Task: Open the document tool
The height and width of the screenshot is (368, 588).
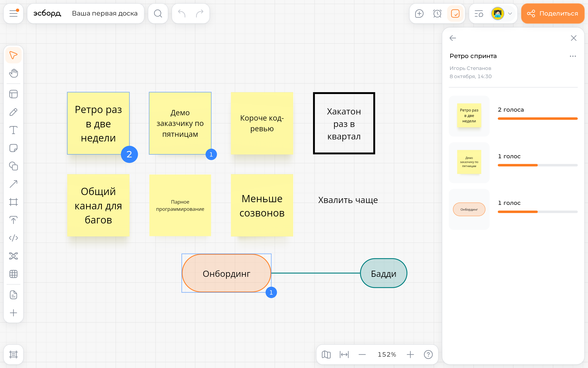Action: (14, 295)
